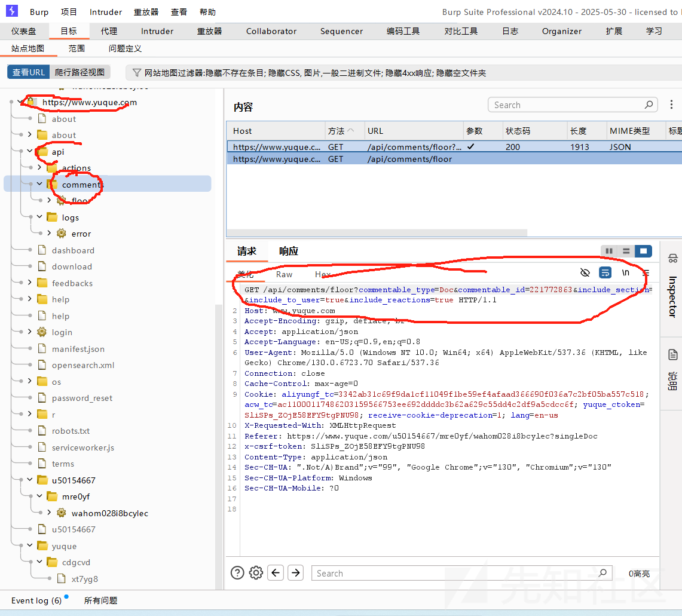Viewport: 682px width, 616px height.
Task: Click the Burp Suite lightning logo icon
Action: (12, 11)
